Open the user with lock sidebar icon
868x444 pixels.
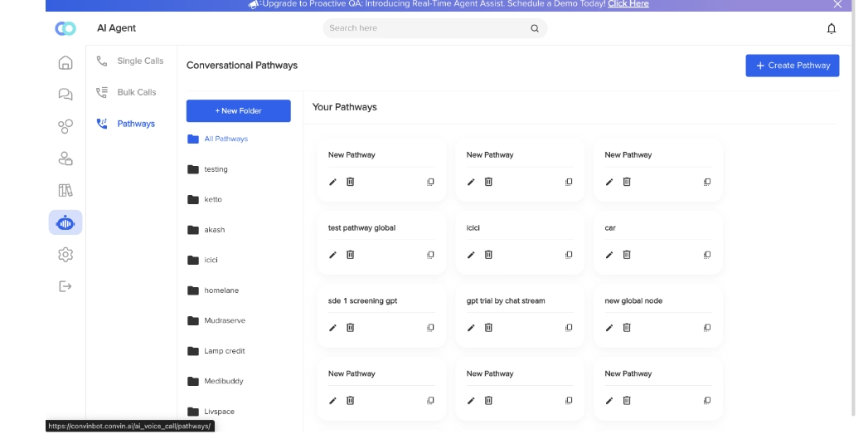[x=65, y=159]
